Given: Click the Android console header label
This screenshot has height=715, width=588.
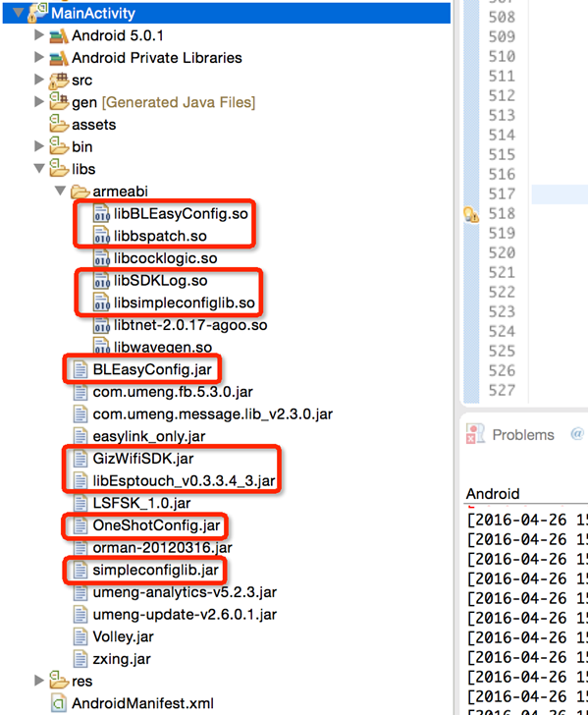Looking at the screenshot, I should (x=493, y=493).
